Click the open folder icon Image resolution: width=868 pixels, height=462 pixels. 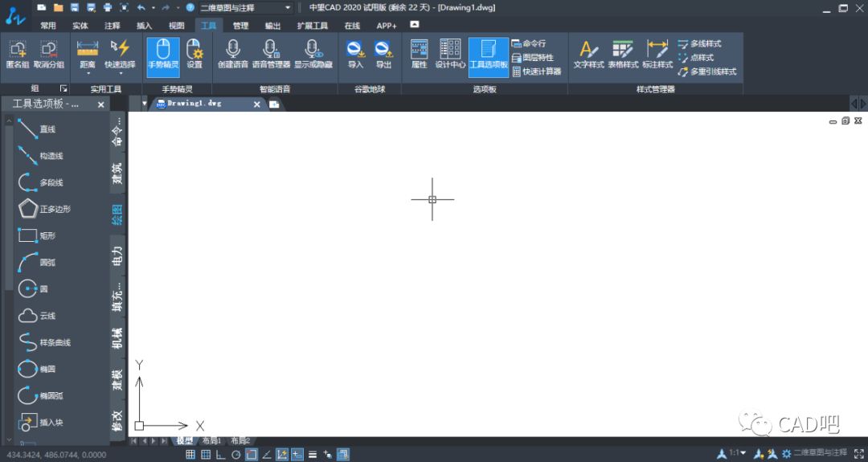tap(58, 8)
